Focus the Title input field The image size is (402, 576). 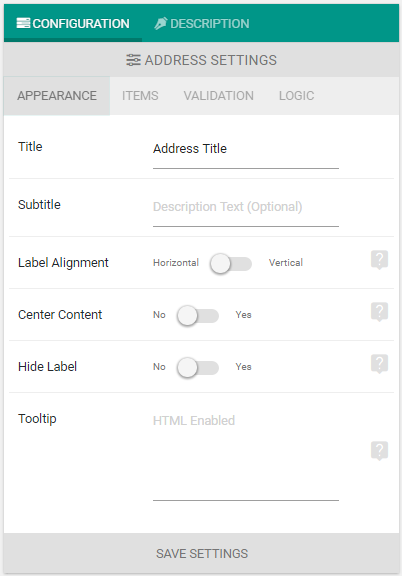point(246,150)
